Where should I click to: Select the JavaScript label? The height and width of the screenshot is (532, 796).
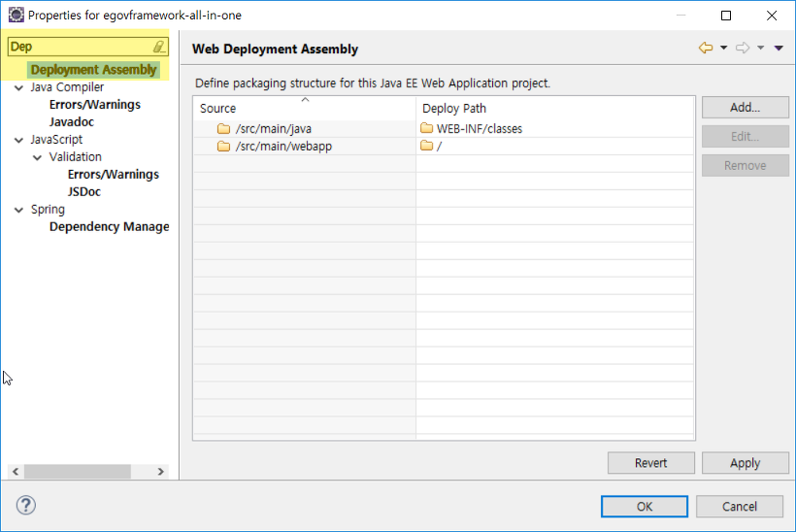pyautogui.click(x=56, y=140)
